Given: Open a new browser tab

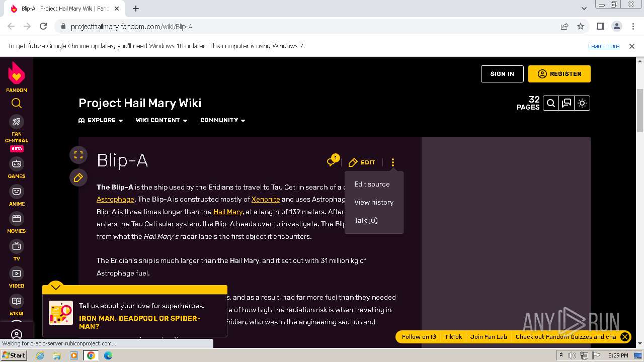Looking at the screenshot, I should coord(136,9).
